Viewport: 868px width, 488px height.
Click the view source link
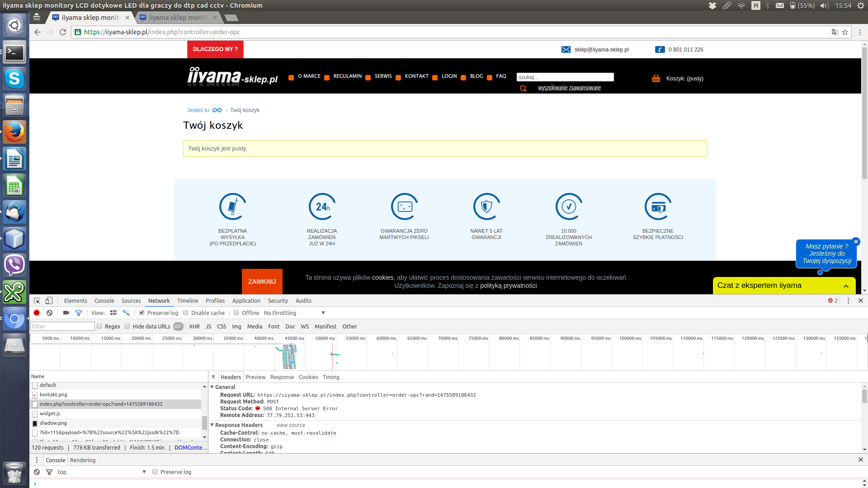(290, 425)
